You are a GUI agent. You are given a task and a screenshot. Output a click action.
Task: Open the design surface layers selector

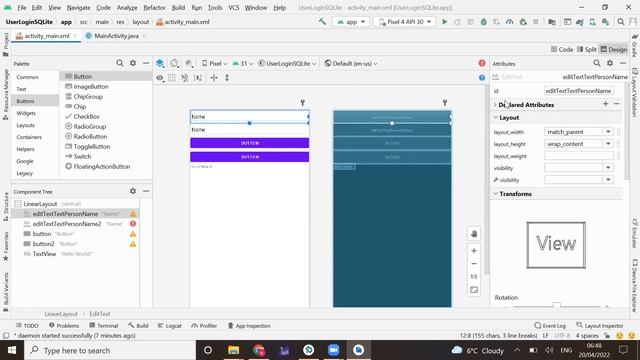pyautogui.click(x=160, y=63)
